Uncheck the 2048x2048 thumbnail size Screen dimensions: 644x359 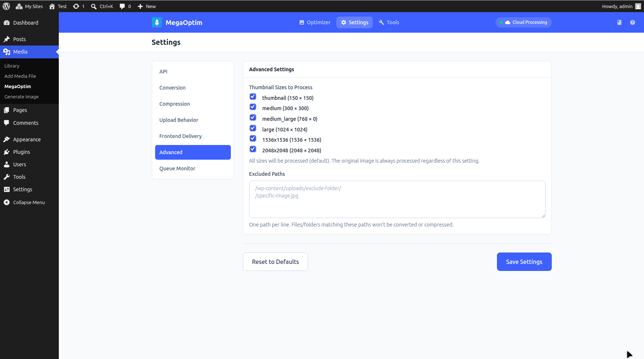(253, 149)
